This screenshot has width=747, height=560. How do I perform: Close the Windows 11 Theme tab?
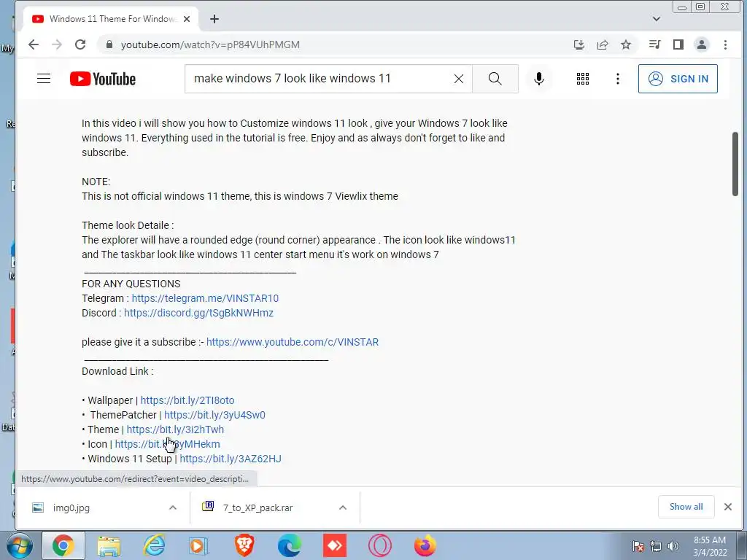pyautogui.click(x=187, y=19)
